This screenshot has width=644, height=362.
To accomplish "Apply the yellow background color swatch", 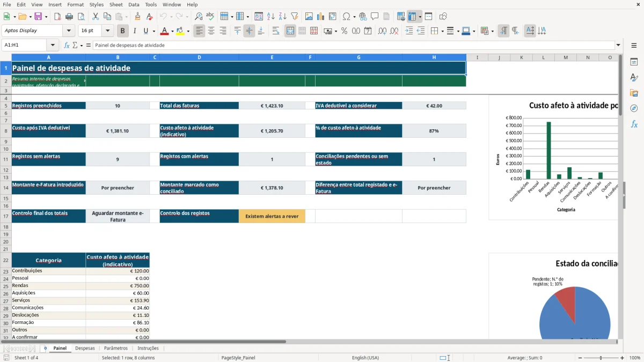I will 180,31.
